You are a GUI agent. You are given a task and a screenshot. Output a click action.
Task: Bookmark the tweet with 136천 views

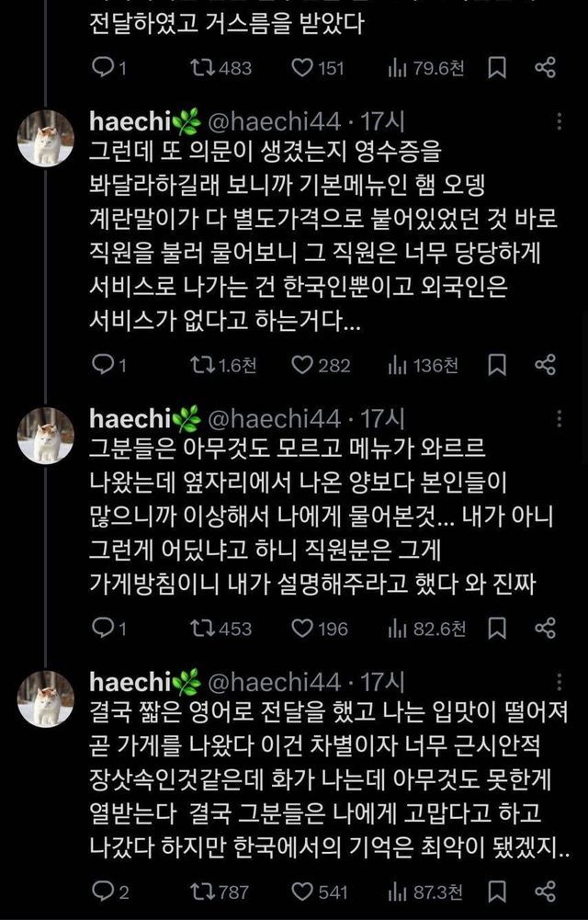click(x=497, y=365)
